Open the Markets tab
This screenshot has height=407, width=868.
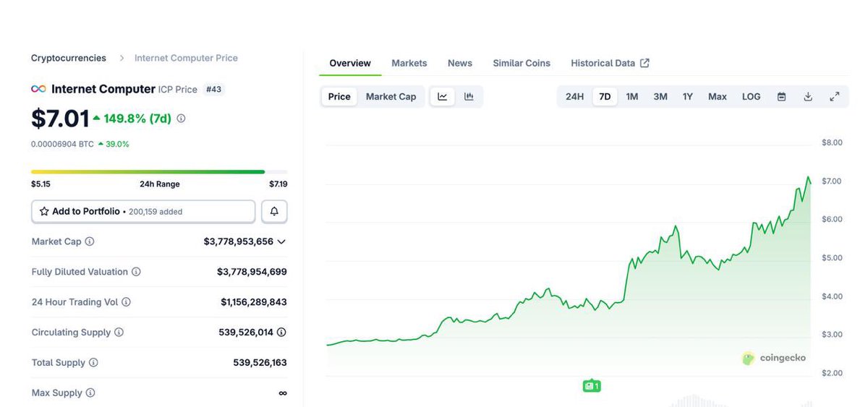pos(409,63)
